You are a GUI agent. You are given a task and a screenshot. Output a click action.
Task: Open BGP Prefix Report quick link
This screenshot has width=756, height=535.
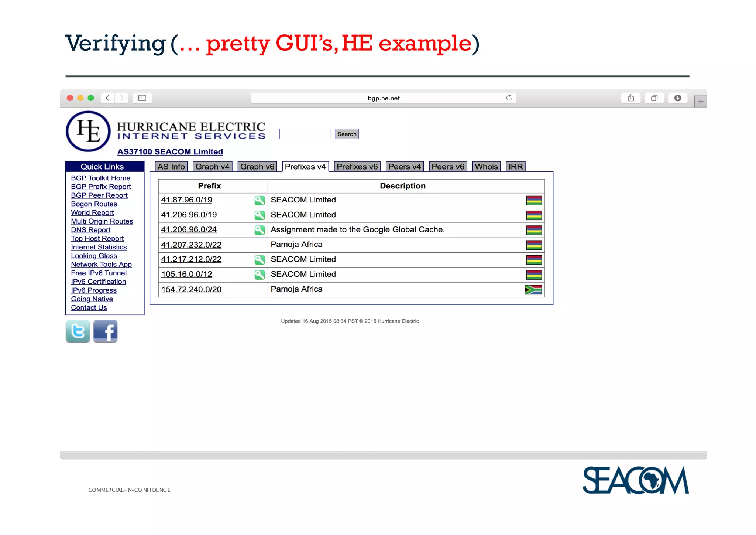(x=101, y=187)
